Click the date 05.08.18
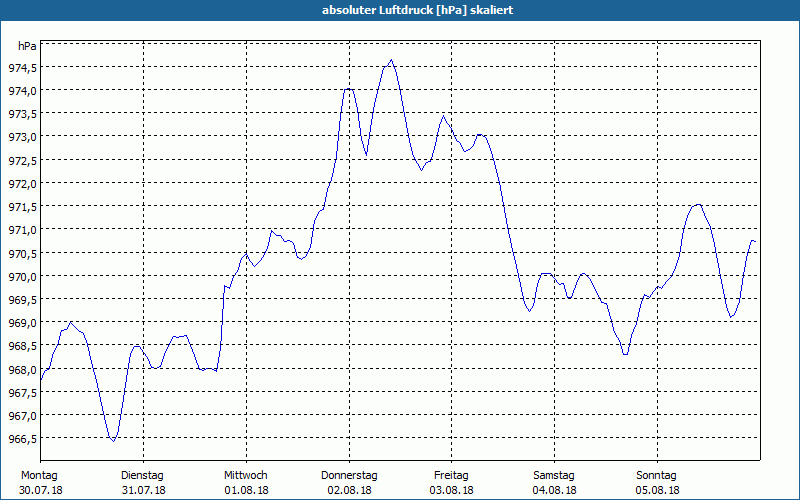800x500 pixels. click(657, 490)
